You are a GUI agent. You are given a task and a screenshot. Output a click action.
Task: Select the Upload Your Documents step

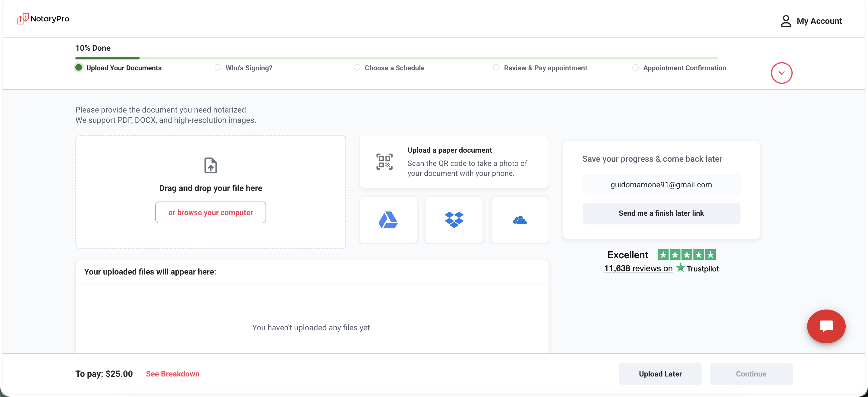pos(118,68)
